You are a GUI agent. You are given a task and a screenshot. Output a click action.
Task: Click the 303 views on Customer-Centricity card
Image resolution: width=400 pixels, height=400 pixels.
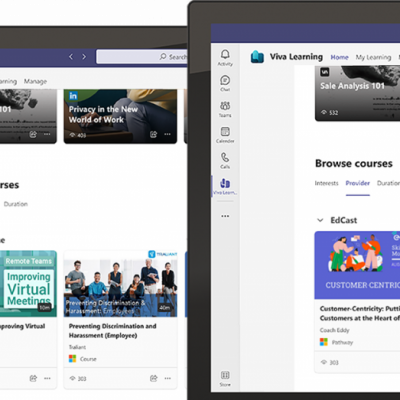point(329,362)
